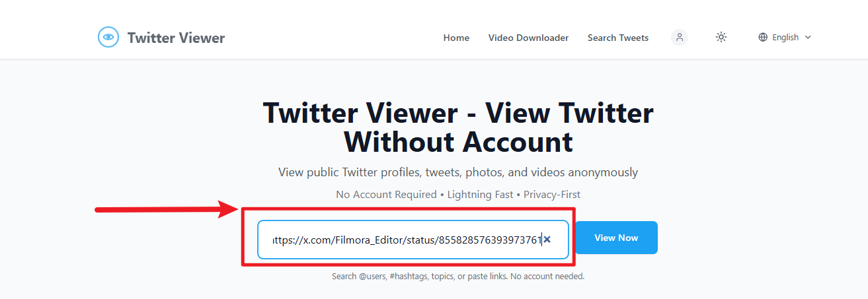Click the heading 'Twitter Viewer - View Twitter Without Account'
868x299 pixels.
point(458,127)
